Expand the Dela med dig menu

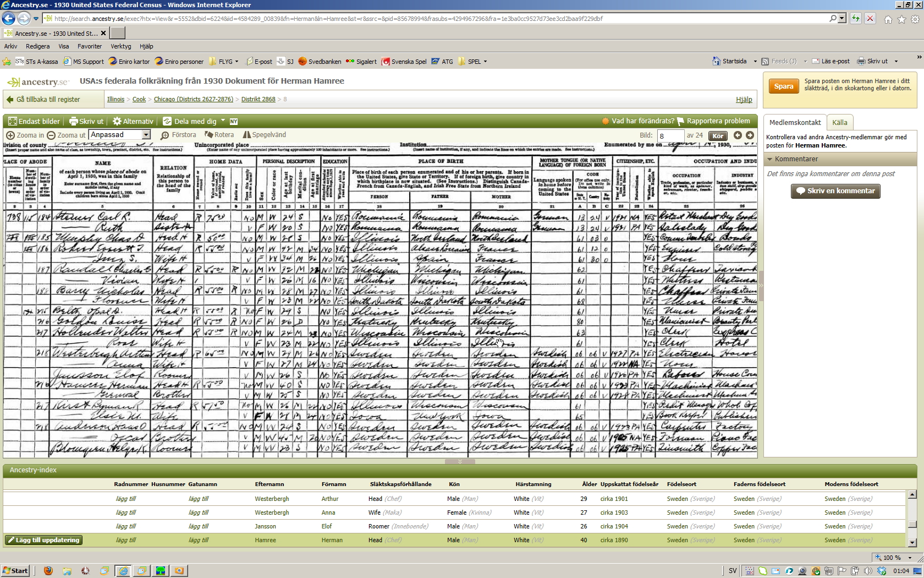coord(223,121)
